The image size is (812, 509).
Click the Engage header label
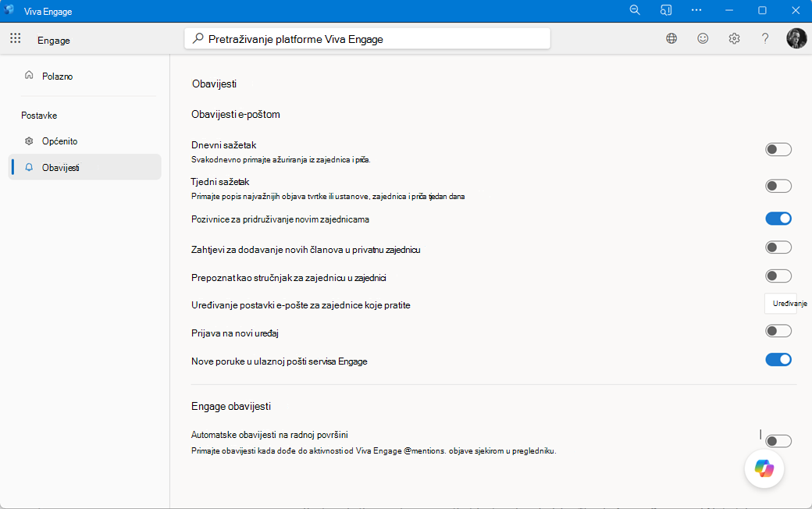tap(53, 41)
